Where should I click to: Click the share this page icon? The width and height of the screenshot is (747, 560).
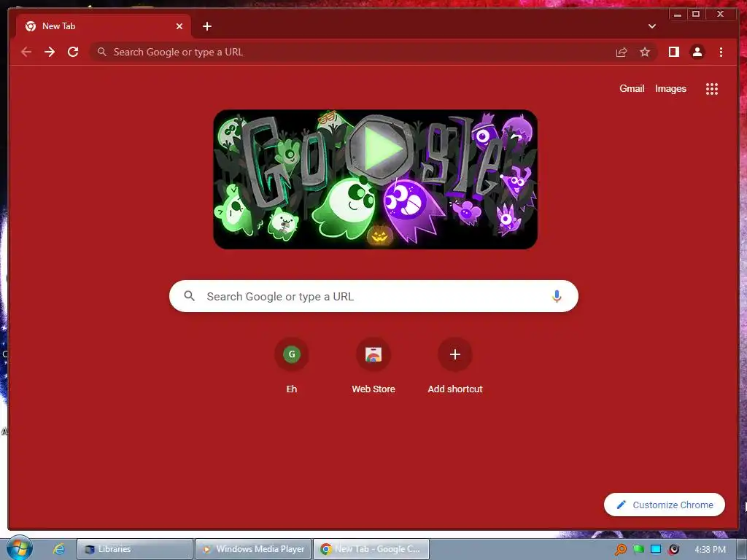pyautogui.click(x=622, y=52)
